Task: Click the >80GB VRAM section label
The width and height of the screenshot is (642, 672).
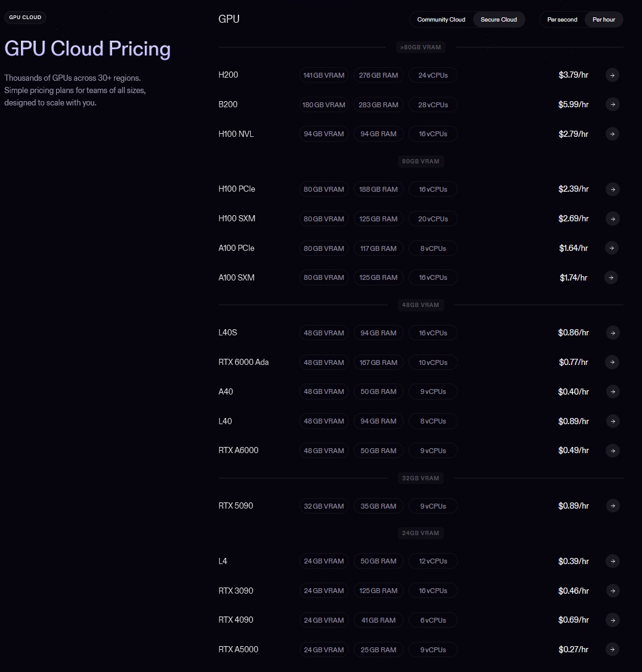Action: pyautogui.click(x=421, y=47)
